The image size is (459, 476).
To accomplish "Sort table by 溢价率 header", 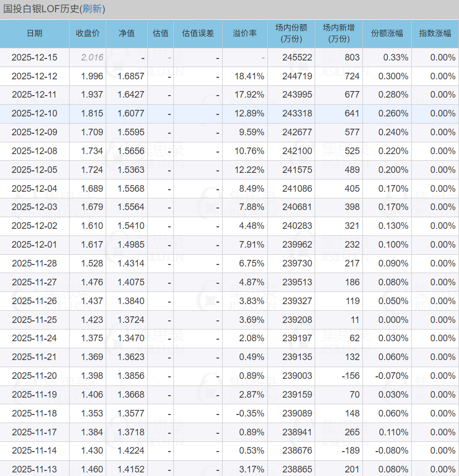I will tap(244, 34).
